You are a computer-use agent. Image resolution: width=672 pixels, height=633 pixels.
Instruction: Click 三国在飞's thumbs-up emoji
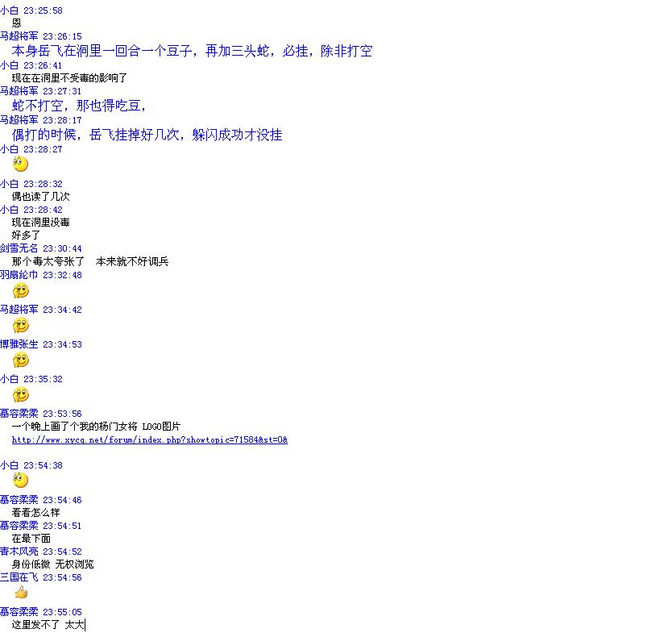(21, 593)
